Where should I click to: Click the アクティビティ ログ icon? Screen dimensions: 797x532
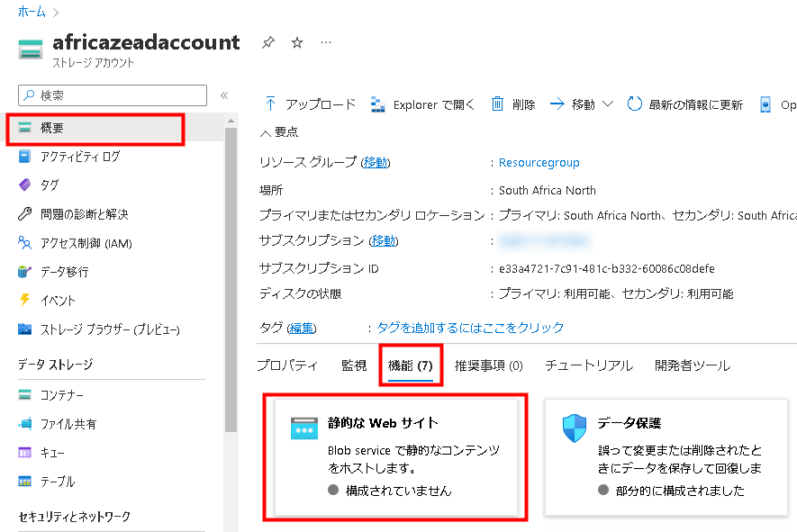(x=24, y=156)
